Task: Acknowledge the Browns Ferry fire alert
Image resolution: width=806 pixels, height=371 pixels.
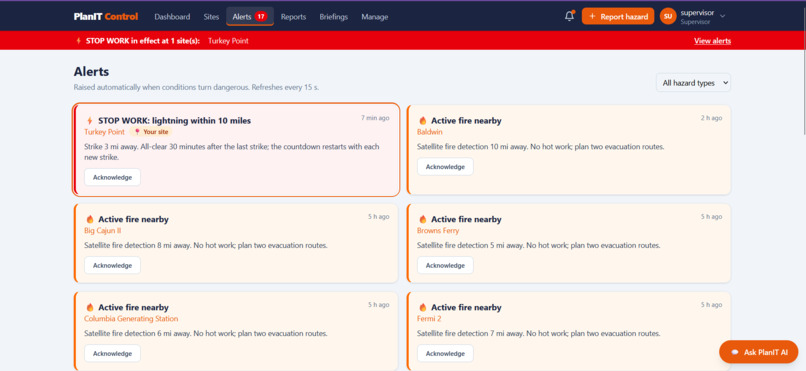Action: click(x=445, y=266)
